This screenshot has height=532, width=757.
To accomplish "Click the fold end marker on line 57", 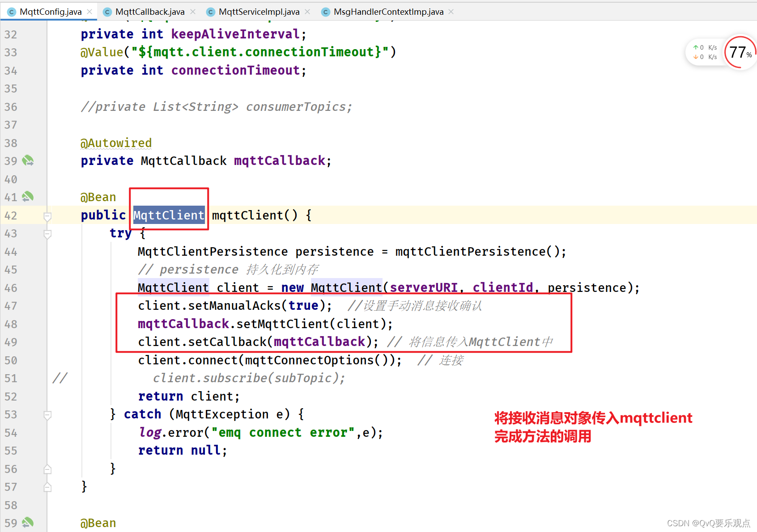I will pos(47,487).
